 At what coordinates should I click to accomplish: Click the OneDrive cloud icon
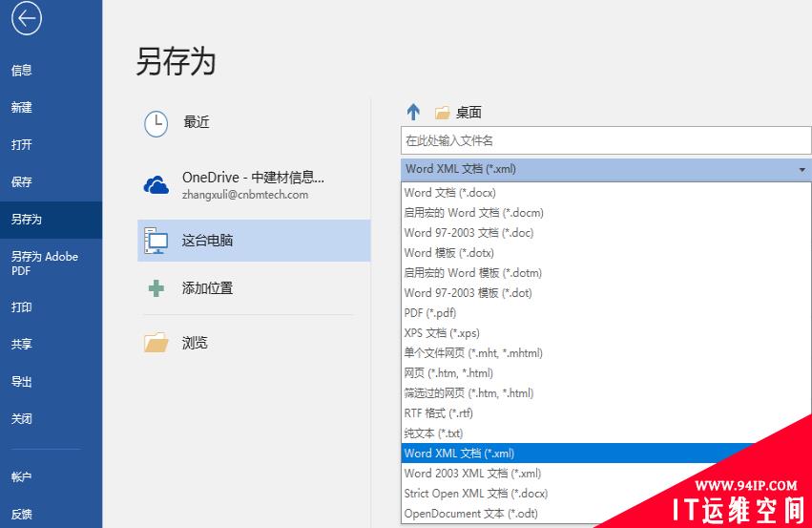click(156, 185)
